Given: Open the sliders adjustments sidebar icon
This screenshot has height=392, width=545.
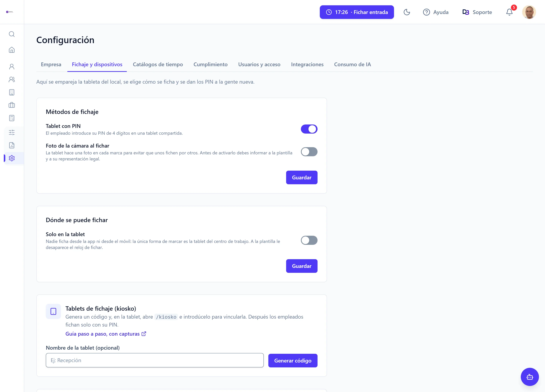Looking at the screenshot, I should click(12, 132).
